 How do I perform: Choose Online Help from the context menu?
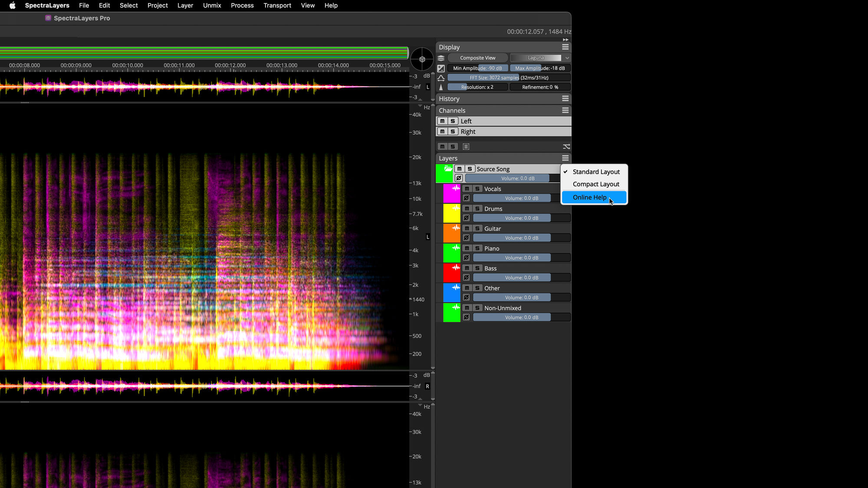point(589,197)
